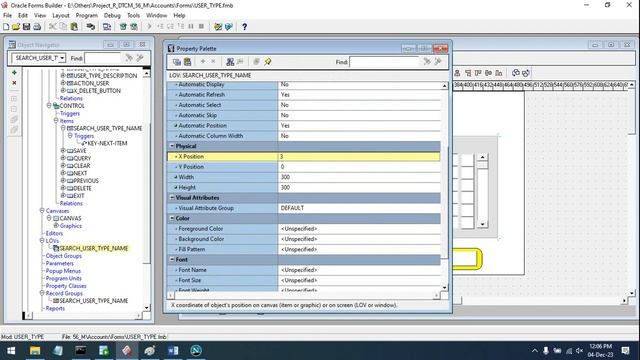This screenshot has width=640, height=360.
Task: Click the Find field in Property Palette
Action: point(384,62)
